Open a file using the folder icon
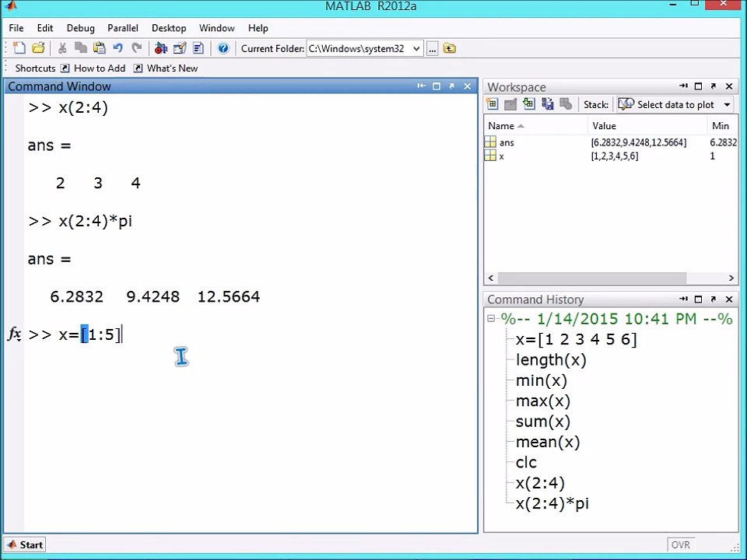Viewport: 747px width, 560px height. coord(38,48)
